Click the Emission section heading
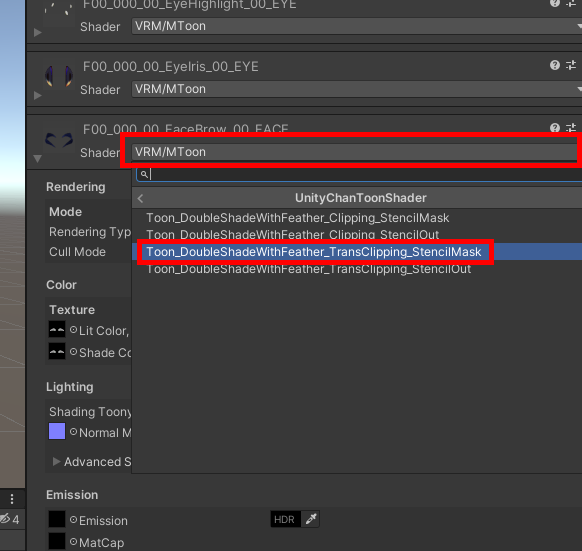582x551 pixels. point(72,495)
